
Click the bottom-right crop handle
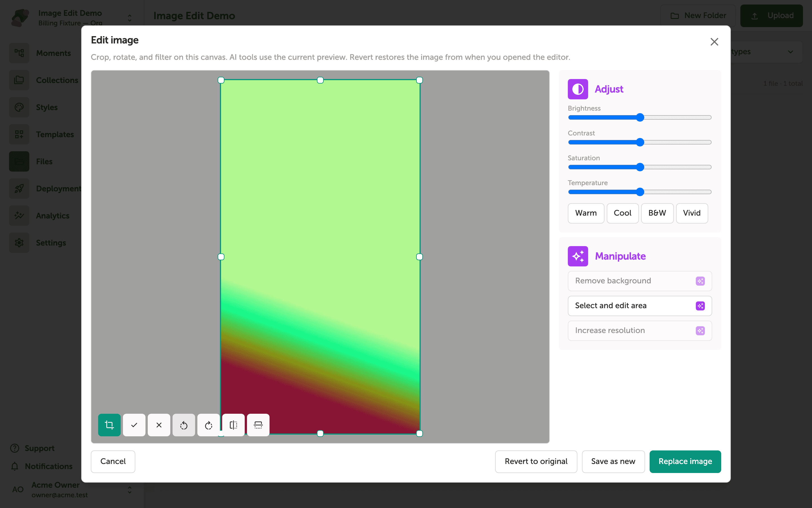420,433
